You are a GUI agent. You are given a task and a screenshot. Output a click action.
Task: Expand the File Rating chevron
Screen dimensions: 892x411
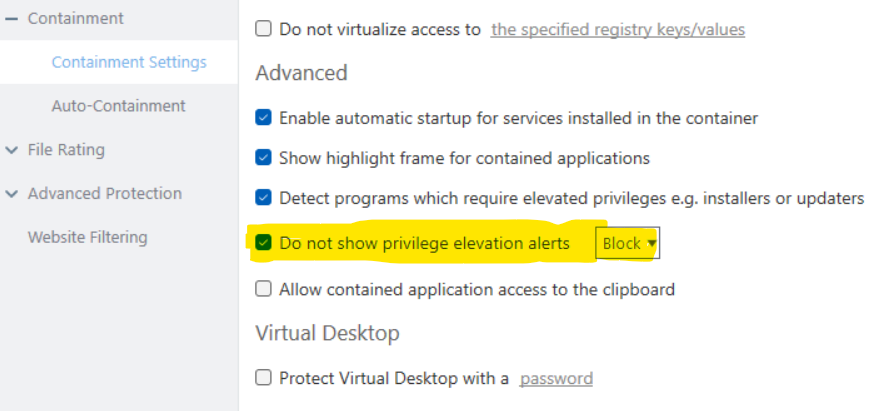pos(11,150)
